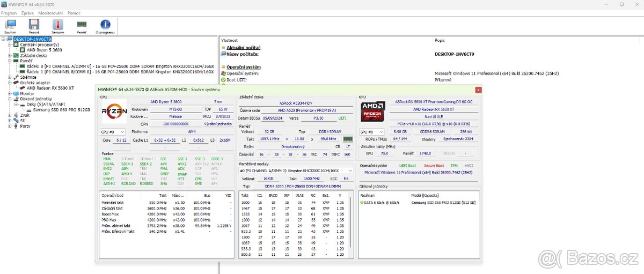The width and height of the screenshot is (644, 274).
Task: Click the UEFI Boot indicator text
Action: [408, 166]
